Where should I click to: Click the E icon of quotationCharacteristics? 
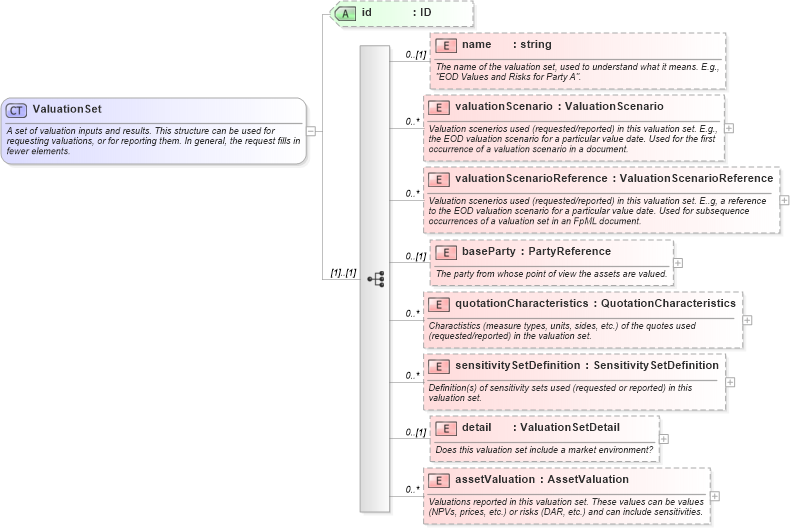(x=439, y=305)
